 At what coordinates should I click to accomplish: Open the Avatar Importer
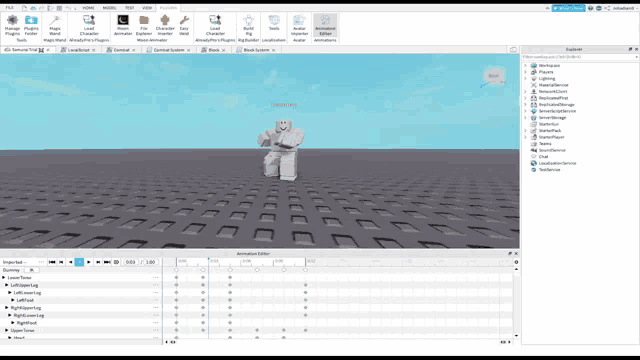tap(299, 25)
